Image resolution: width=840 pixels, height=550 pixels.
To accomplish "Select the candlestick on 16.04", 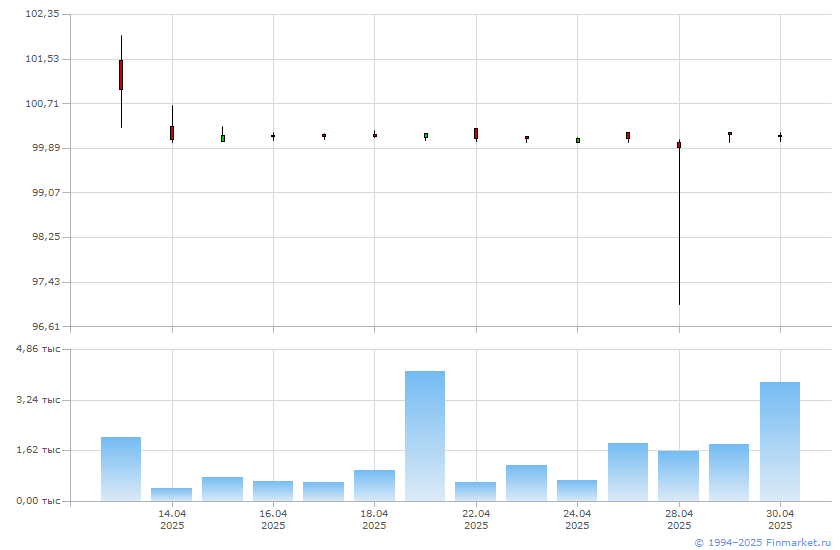I will (x=273, y=136).
